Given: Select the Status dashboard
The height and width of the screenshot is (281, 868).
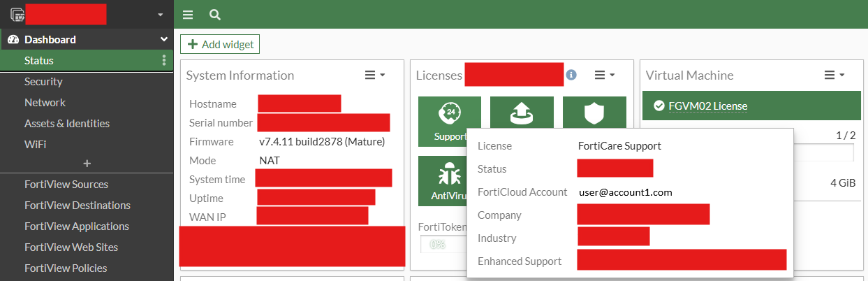Looking at the screenshot, I should [x=87, y=61].
